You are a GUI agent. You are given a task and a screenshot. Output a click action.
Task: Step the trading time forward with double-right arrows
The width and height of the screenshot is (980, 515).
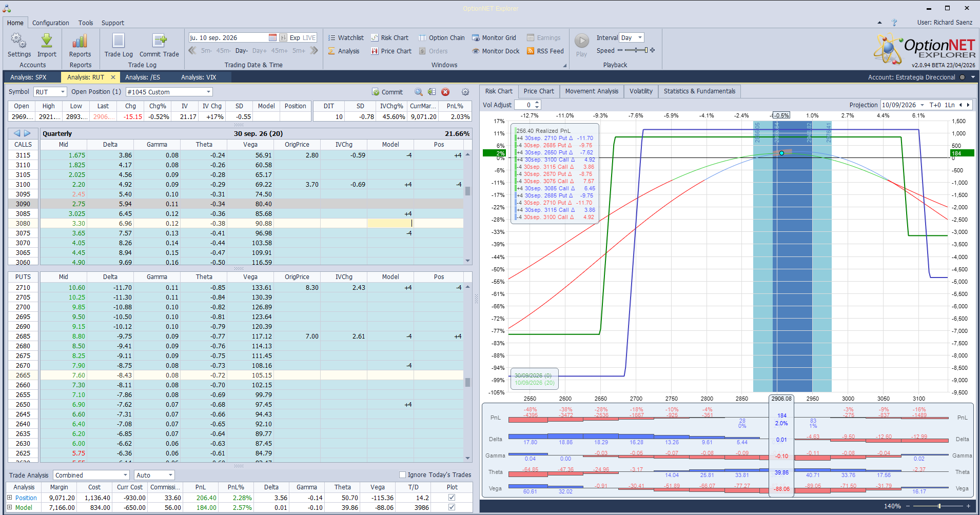(x=314, y=50)
